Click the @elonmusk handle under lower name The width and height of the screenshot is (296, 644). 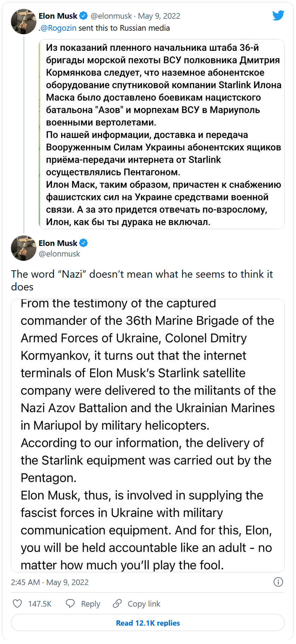[59, 254]
